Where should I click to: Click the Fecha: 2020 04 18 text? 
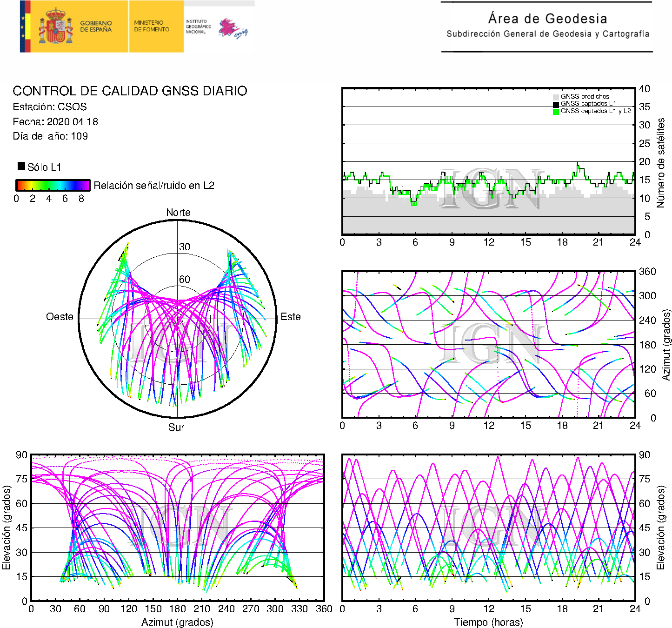point(55,121)
